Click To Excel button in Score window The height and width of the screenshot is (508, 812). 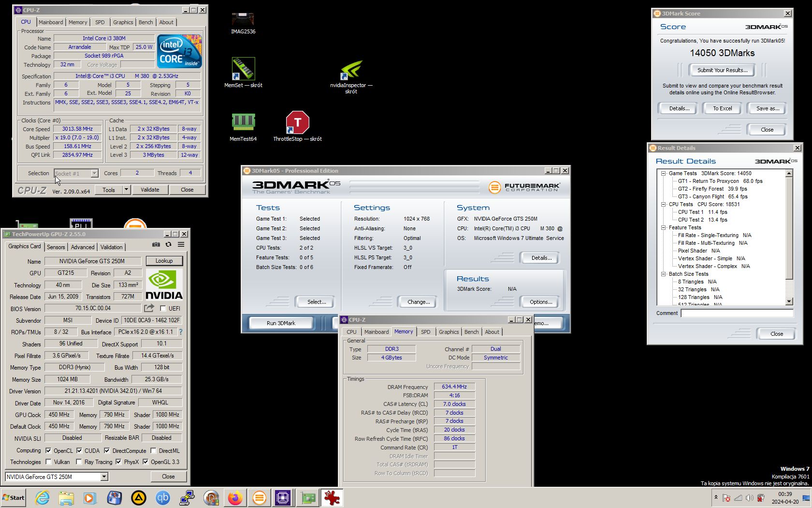722,108
